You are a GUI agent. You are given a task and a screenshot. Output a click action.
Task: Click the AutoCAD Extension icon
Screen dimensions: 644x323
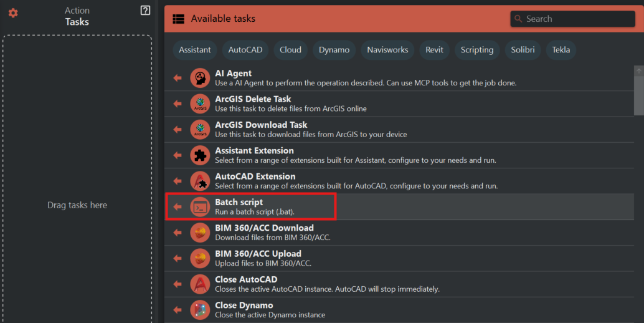tap(200, 181)
